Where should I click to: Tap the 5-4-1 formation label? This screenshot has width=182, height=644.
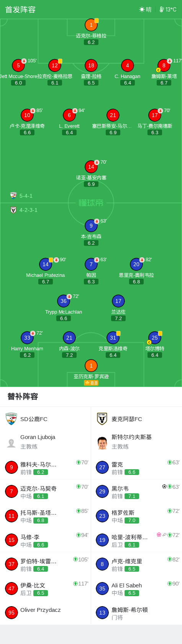(26, 196)
